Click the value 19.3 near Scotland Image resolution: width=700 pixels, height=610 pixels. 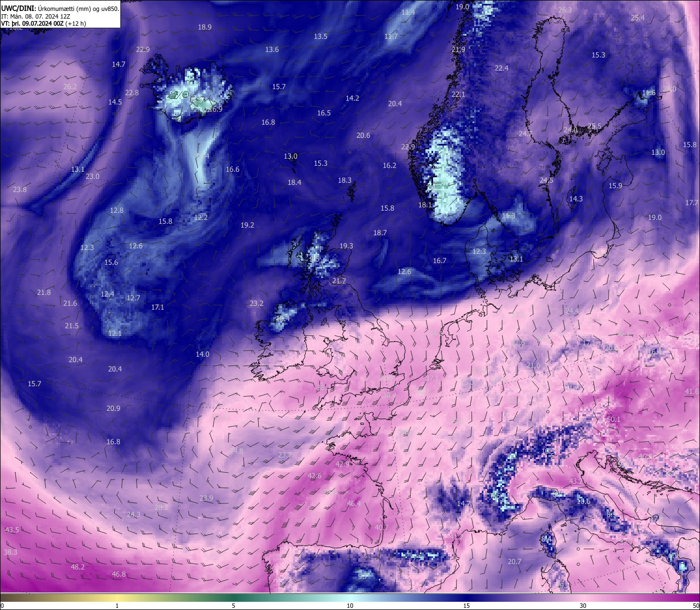pos(346,246)
